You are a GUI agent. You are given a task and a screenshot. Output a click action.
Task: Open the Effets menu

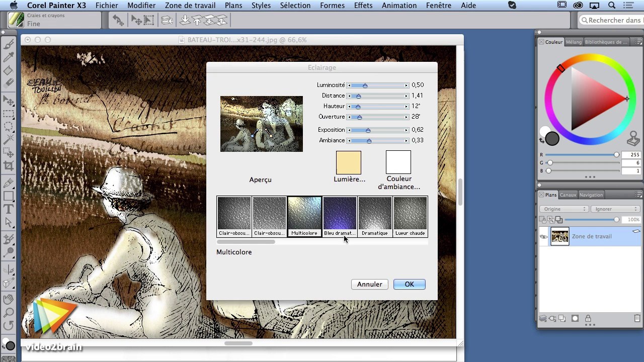[363, 6]
